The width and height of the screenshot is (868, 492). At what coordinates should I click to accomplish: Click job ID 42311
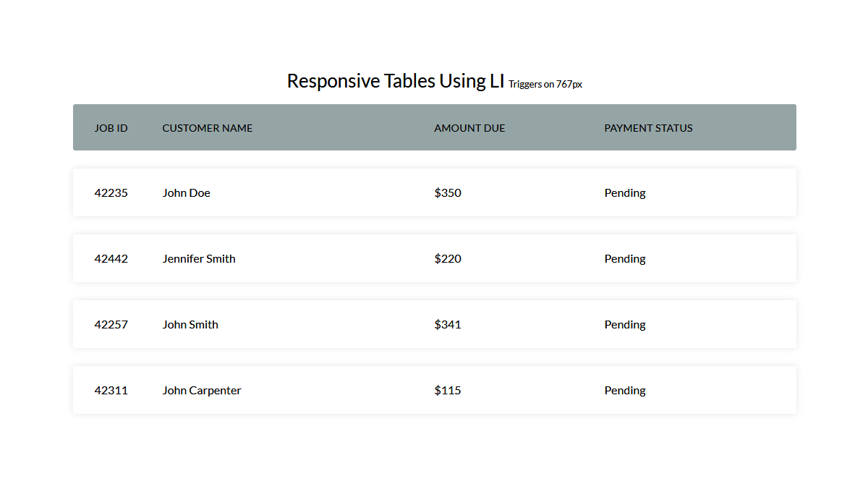coord(111,391)
